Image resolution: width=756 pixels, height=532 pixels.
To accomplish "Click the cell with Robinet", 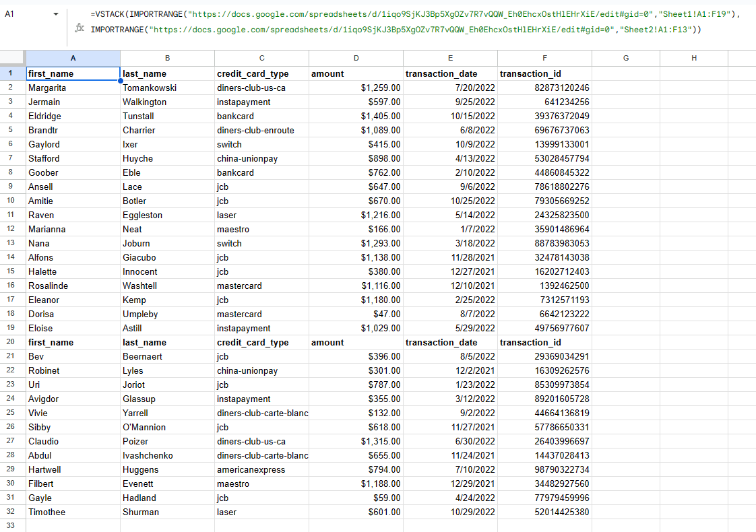I will click(x=73, y=370).
